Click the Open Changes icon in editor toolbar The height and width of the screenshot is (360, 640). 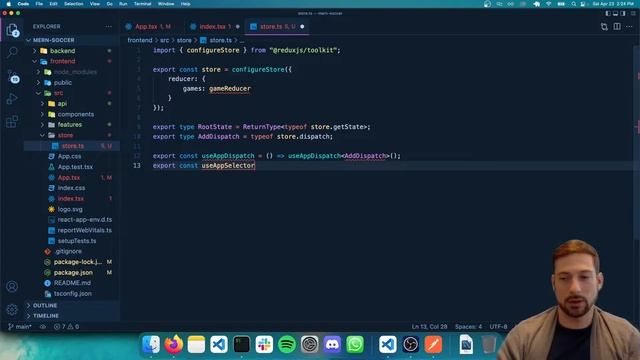click(x=604, y=27)
